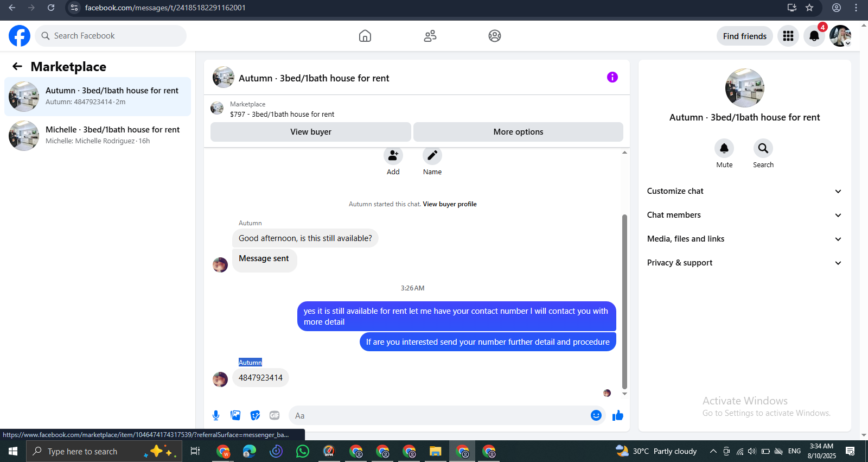Add people with the Add icon
868x462 pixels.
point(393,156)
